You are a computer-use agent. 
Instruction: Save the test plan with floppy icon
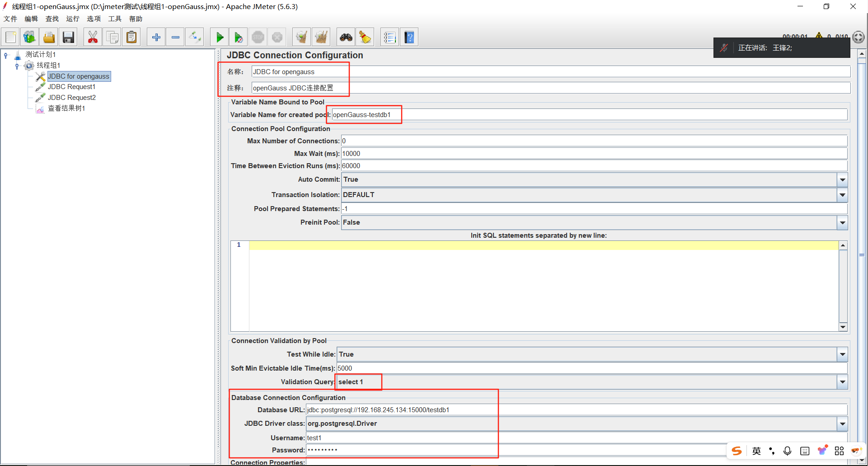point(68,37)
